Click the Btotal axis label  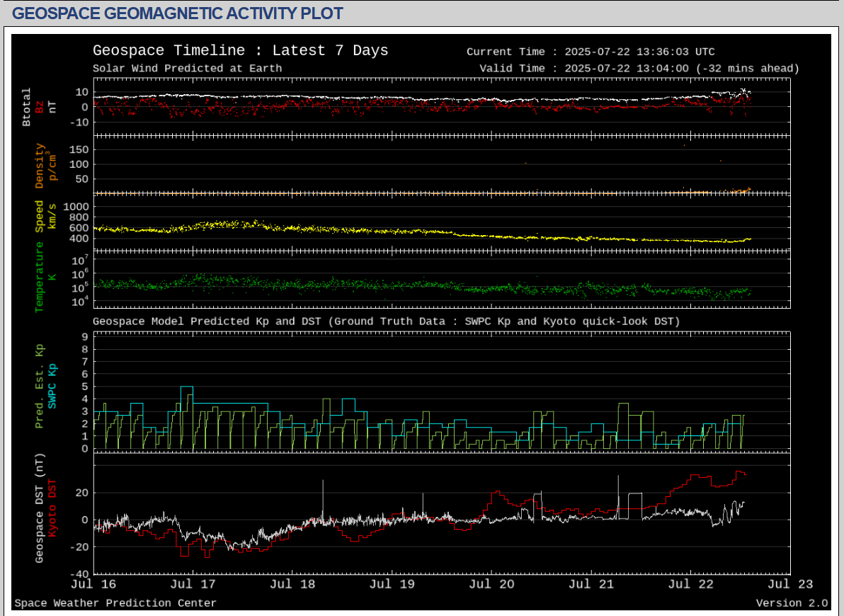[27, 107]
